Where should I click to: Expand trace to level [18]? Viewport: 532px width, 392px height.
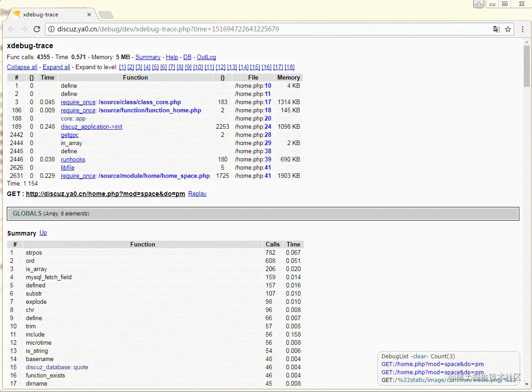(289, 67)
